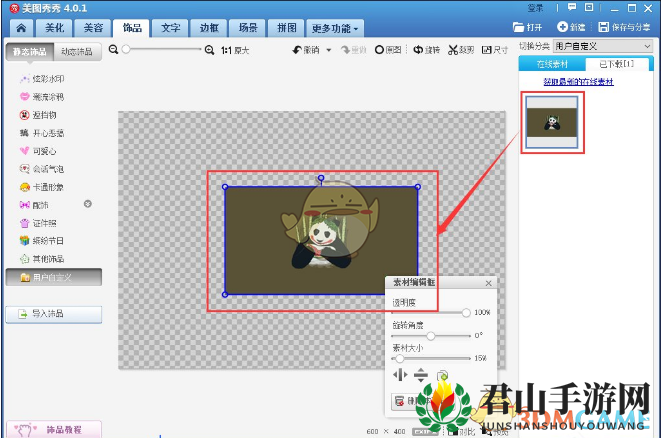Click the duplicate material icon

[x=442, y=375]
